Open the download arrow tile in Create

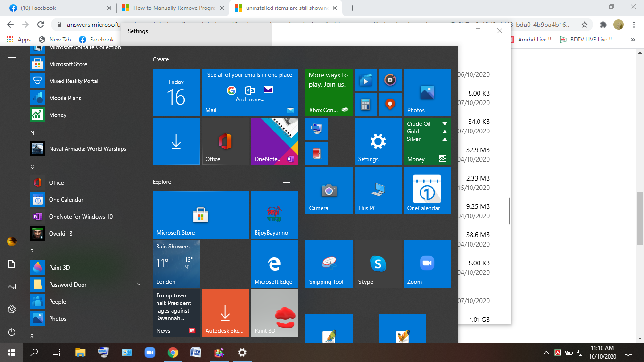(x=176, y=141)
